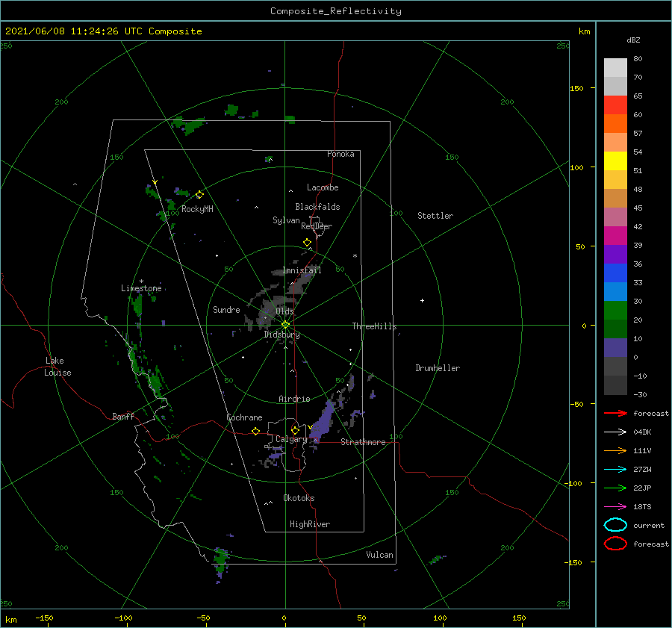
Task: Click the Calgary city label
Action: click(x=291, y=439)
